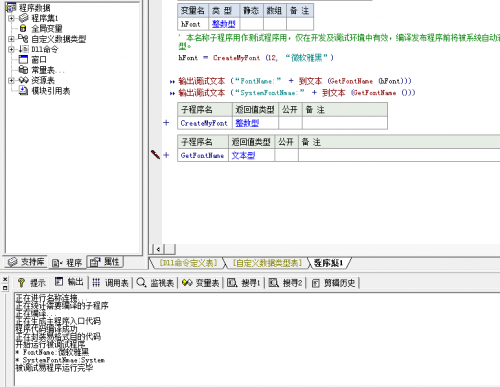500x387 pixels.
Task: Click the 提示 key icon
Action: pos(21,283)
